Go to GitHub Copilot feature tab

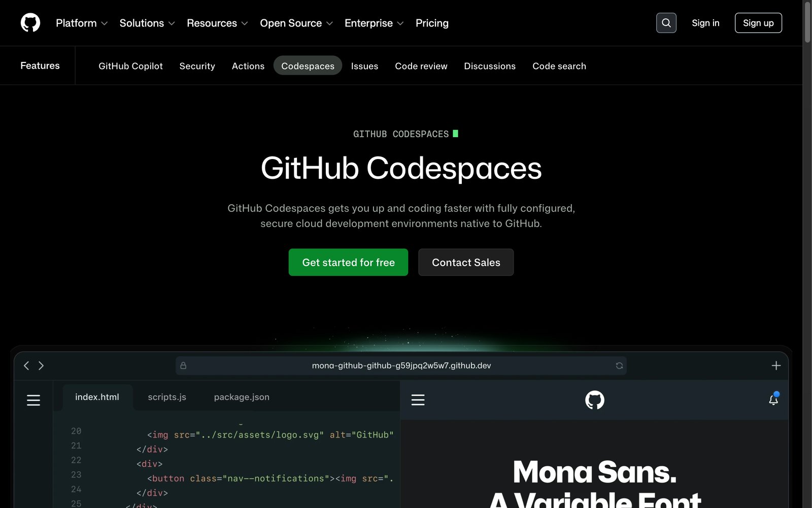coord(130,66)
